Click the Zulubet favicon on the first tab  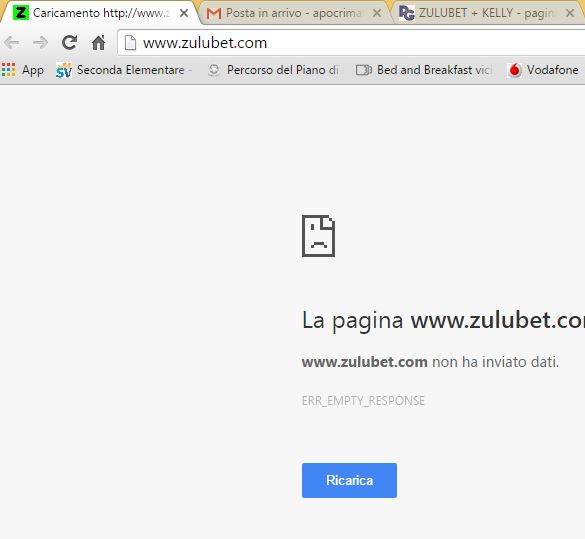[21, 13]
